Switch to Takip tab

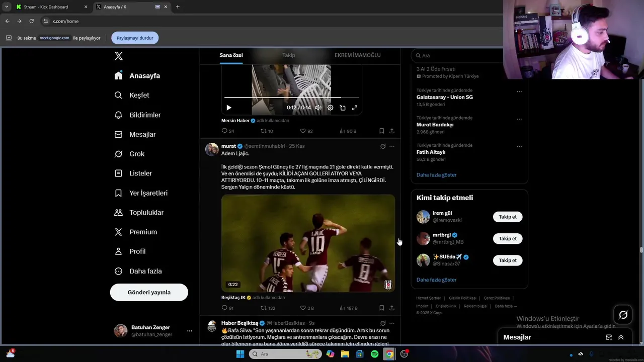[x=289, y=55]
